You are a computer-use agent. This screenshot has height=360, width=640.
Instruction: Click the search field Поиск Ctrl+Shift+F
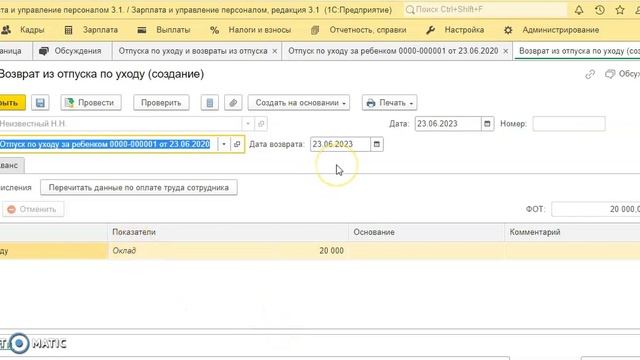[486, 9]
